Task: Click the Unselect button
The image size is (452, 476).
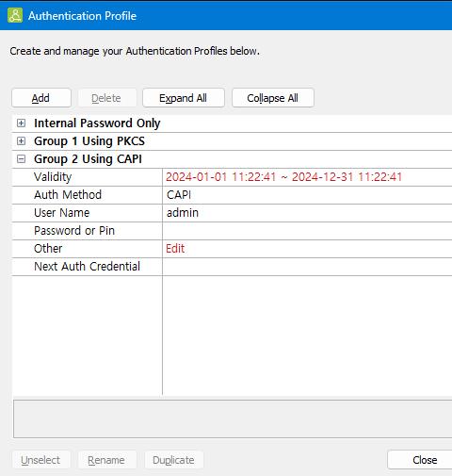Action: [40, 460]
